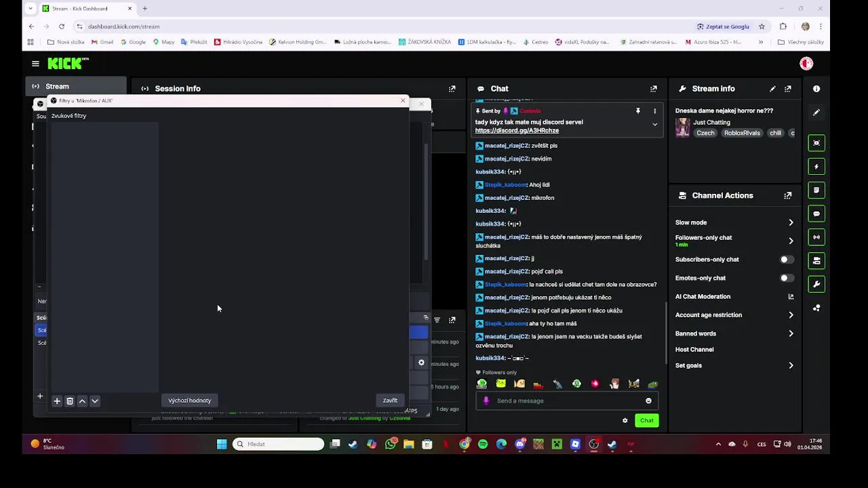The height and width of the screenshot is (488, 868).
Task: Open Spotify from the taskbar
Action: tap(483, 445)
